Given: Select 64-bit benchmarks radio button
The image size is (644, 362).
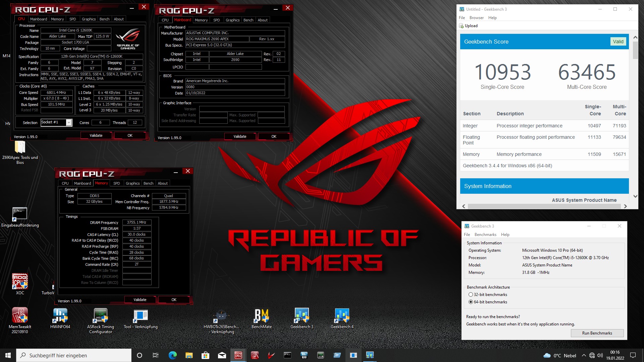Looking at the screenshot, I should (x=471, y=302).
